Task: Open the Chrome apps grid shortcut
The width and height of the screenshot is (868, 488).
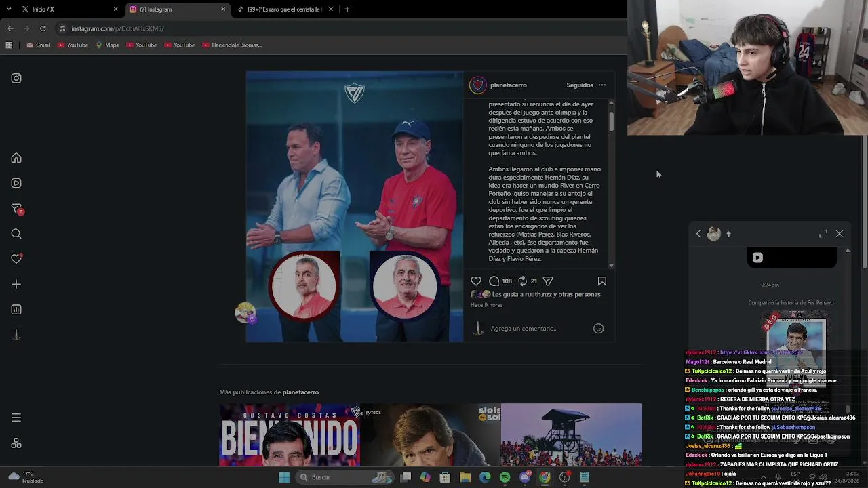Action: [9, 45]
